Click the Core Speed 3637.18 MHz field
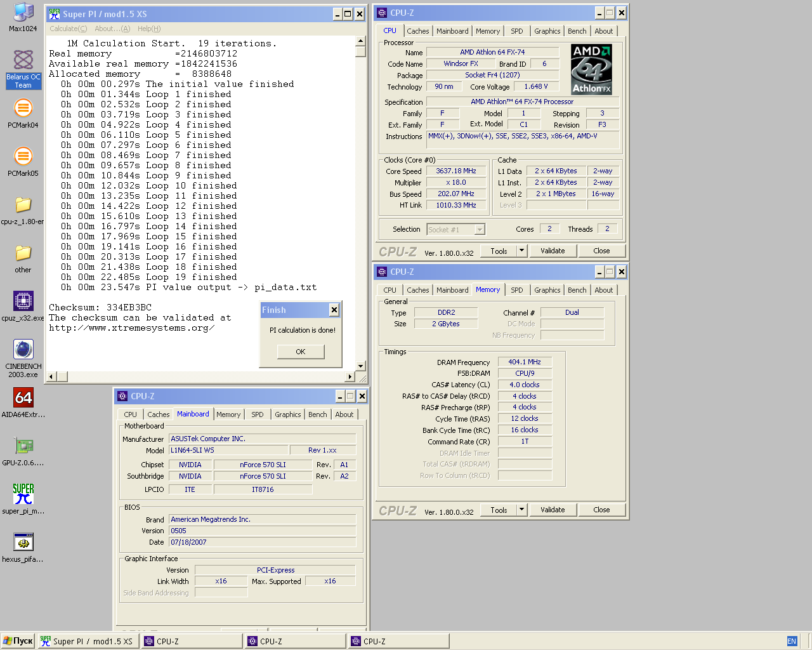 (456, 171)
